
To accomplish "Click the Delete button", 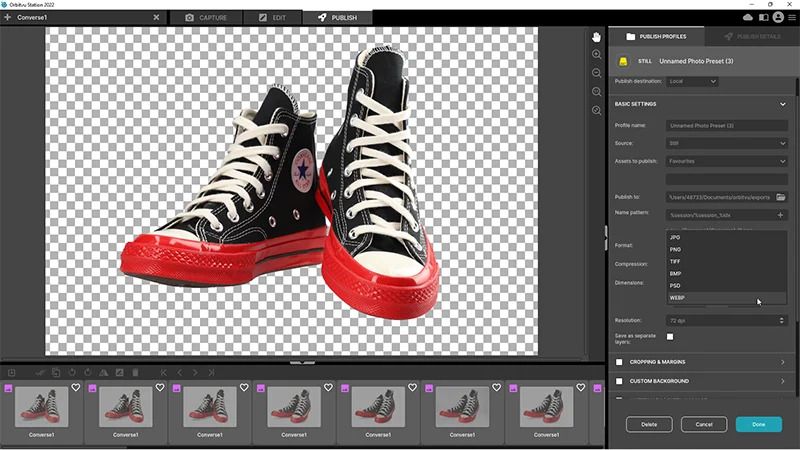I will [x=649, y=424].
